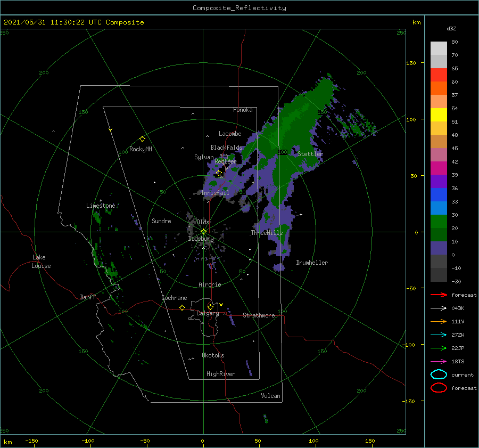Click the Ponoka city label

[243, 110]
